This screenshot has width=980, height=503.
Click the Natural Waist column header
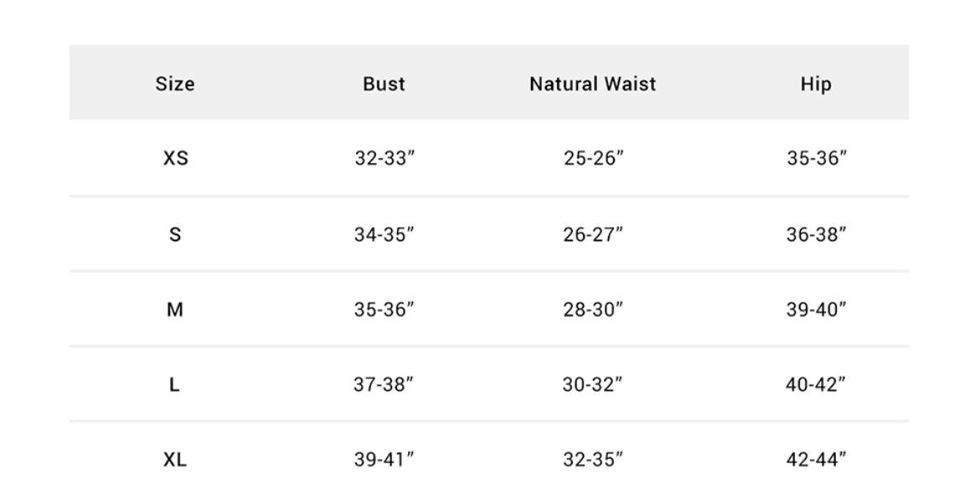593,84
